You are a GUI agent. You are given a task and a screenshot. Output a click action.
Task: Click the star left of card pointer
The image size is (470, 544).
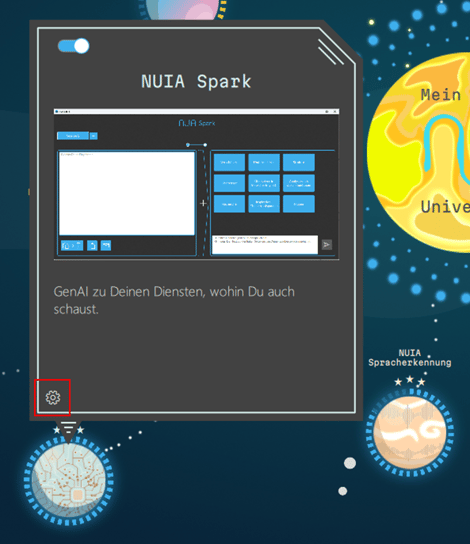(57, 430)
